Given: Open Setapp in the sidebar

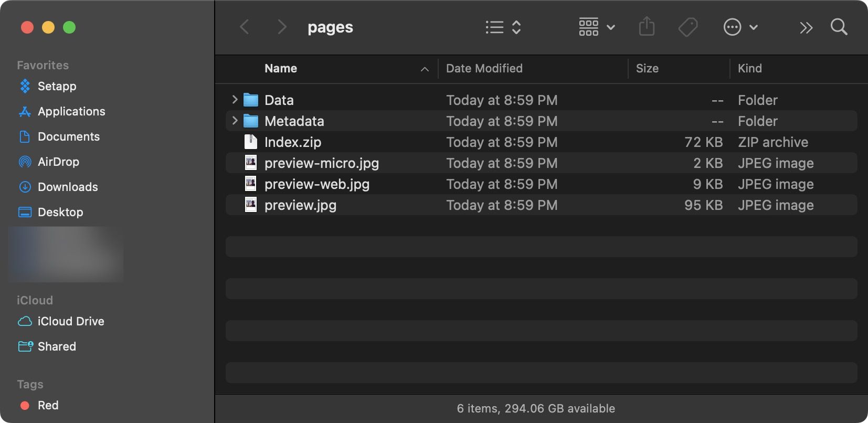Looking at the screenshot, I should point(57,86).
